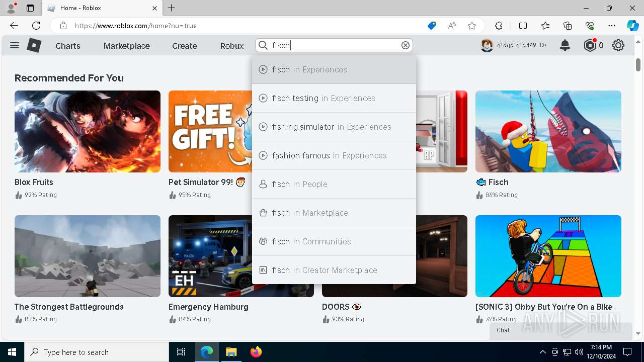The image size is (644, 362).
Task: Click The Strongest Battlegrounds thumbnail
Action: (x=88, y=256)
